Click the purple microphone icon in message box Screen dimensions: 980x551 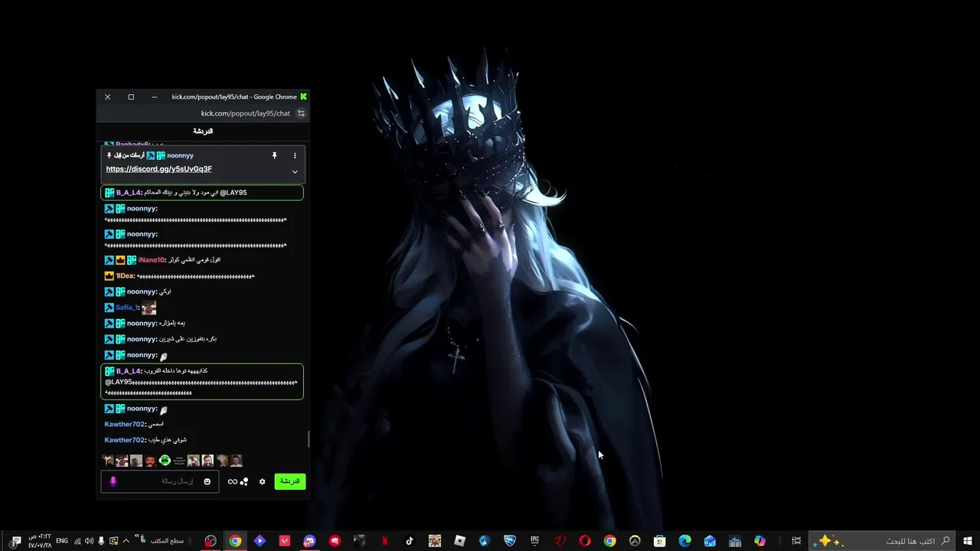(113, 481)
